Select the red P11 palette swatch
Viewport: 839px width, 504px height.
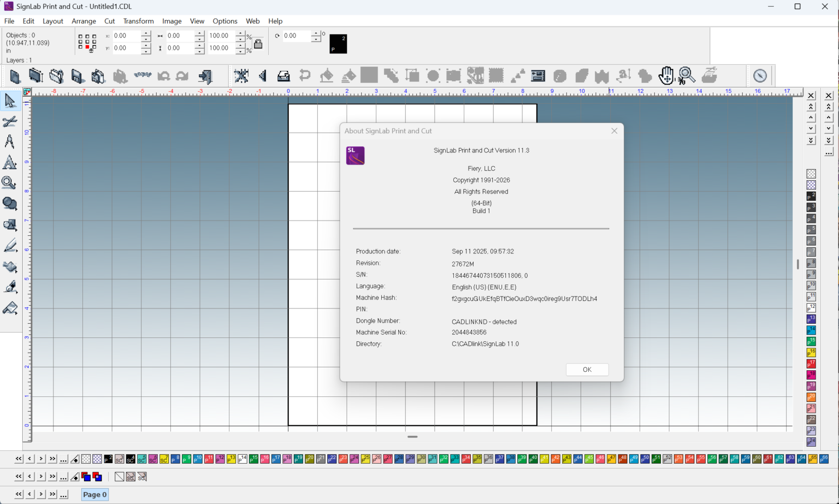click(209, 459)
